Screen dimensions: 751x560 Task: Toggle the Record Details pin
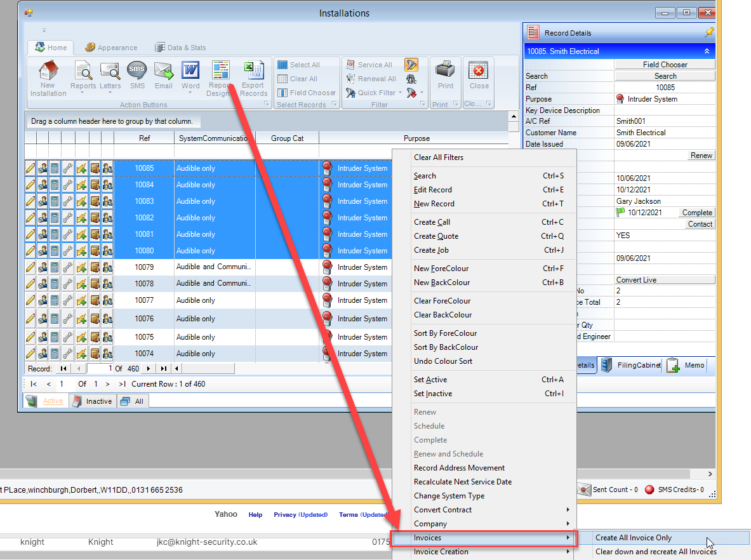coord(709,32)
